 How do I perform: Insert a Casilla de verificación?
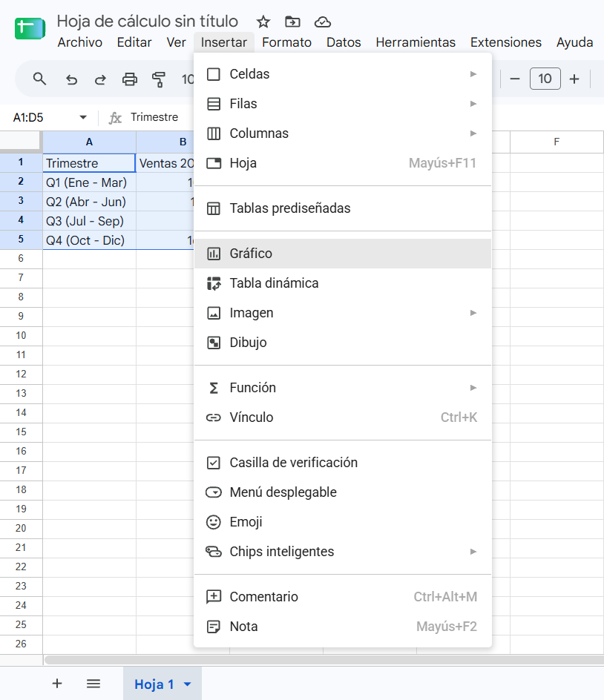click(x=343, y=463)
